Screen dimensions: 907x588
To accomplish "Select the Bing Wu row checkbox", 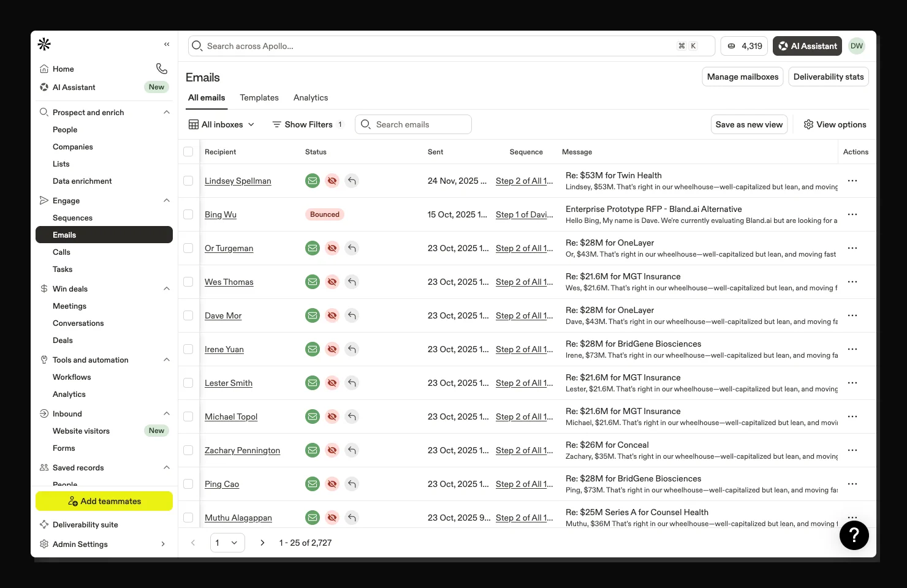I will tap(188, 214).
